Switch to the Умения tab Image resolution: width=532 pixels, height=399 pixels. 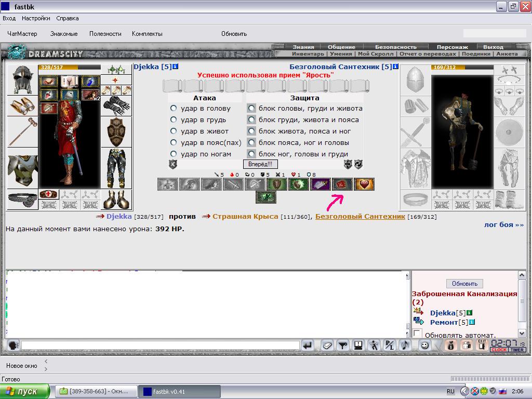341,54
